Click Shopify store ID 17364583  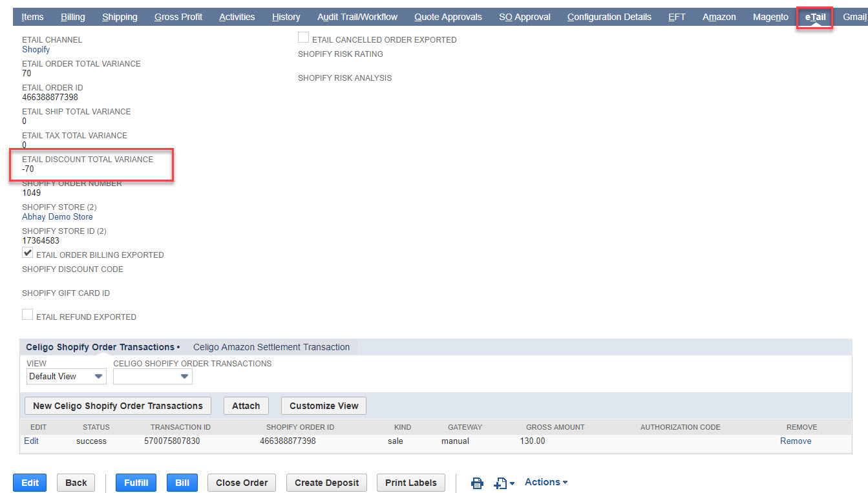(41, 240)
